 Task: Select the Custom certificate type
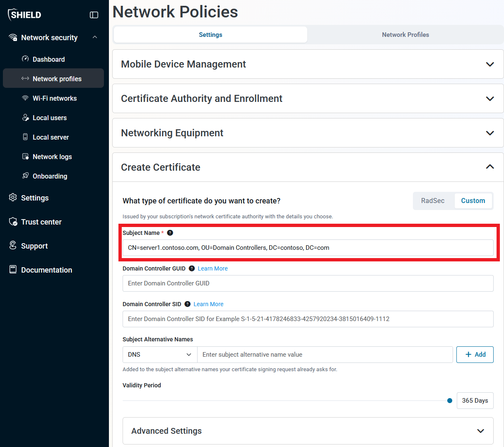click(x=473, y=201)
